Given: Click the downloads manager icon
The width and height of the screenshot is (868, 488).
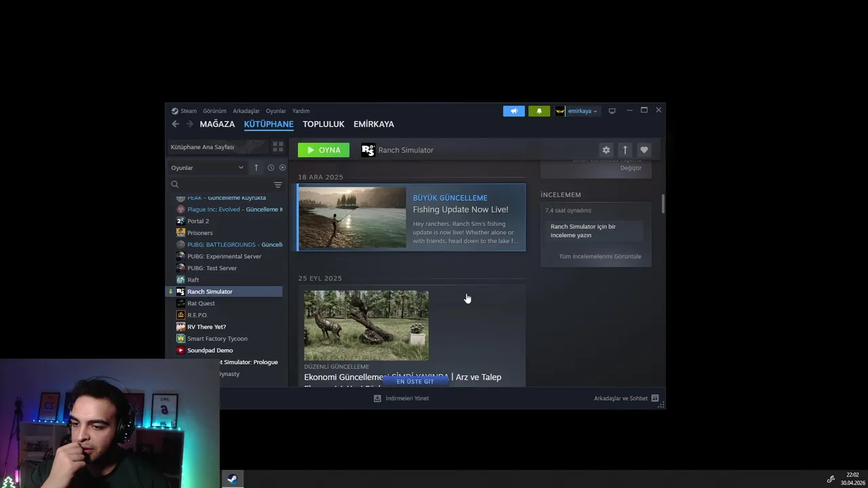Looking at the screenshot, I should (378, 399).
